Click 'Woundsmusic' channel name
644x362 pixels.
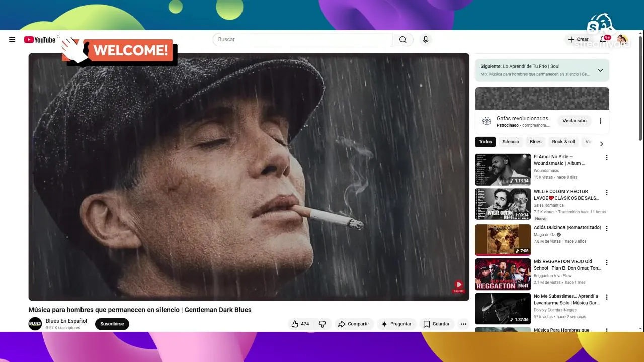[x=546, y=171]
